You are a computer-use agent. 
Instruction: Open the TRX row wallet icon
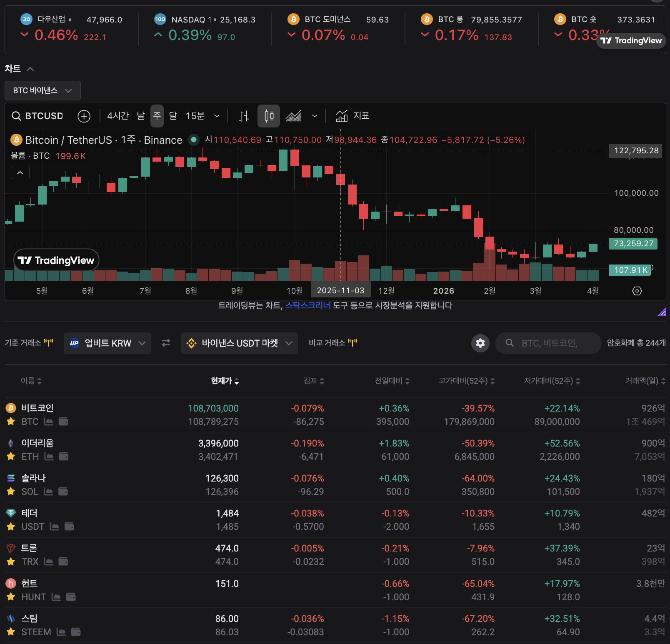(63, 562)
